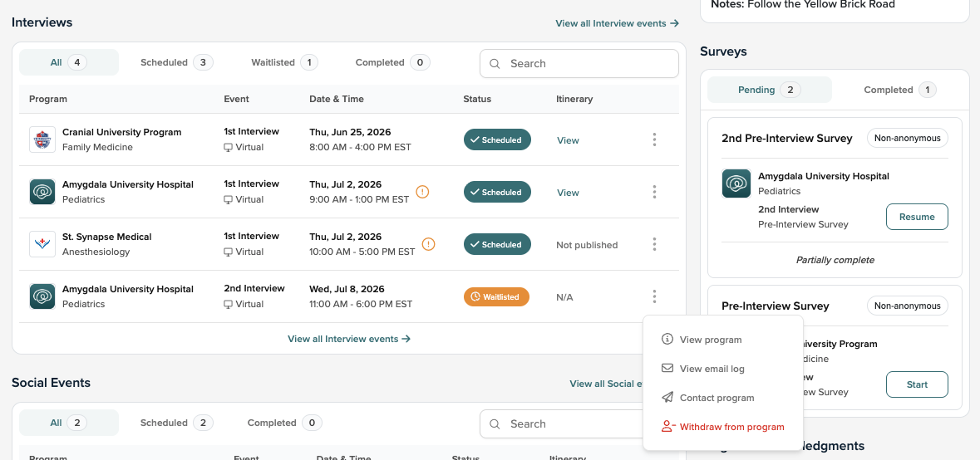Screen dimensions: 980x460
Task: Click Scheduled status badge for Cranial University
Action: 497,139
